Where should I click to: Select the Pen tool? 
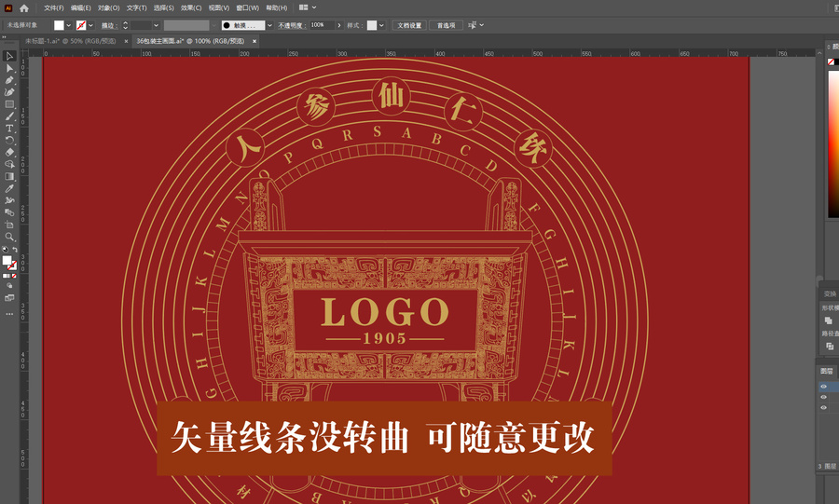point(9,80)
